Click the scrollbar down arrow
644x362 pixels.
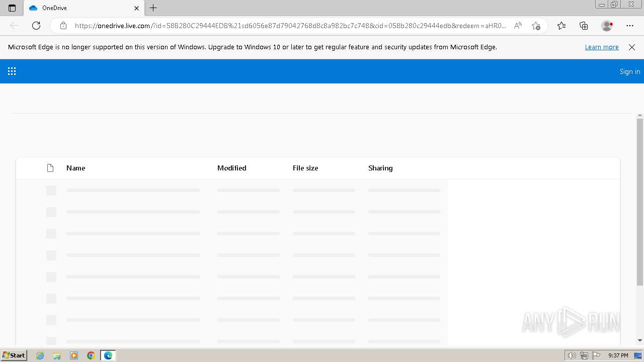[x=640, y=340]
